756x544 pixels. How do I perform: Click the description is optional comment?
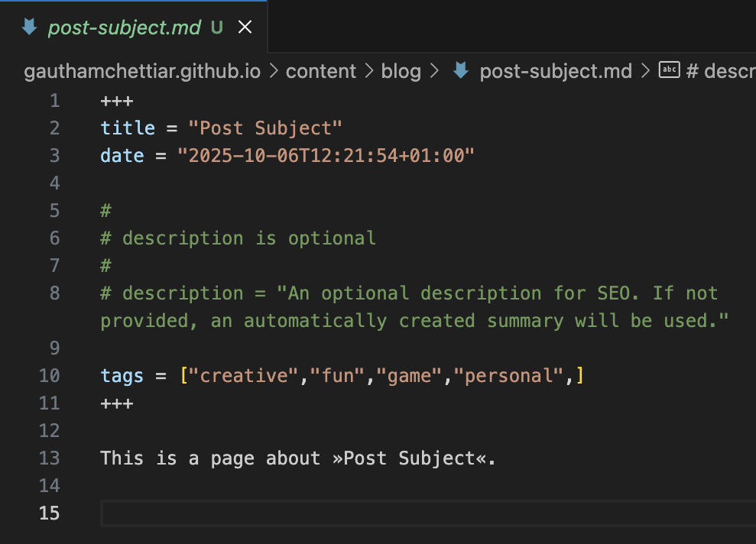(237, 238)
